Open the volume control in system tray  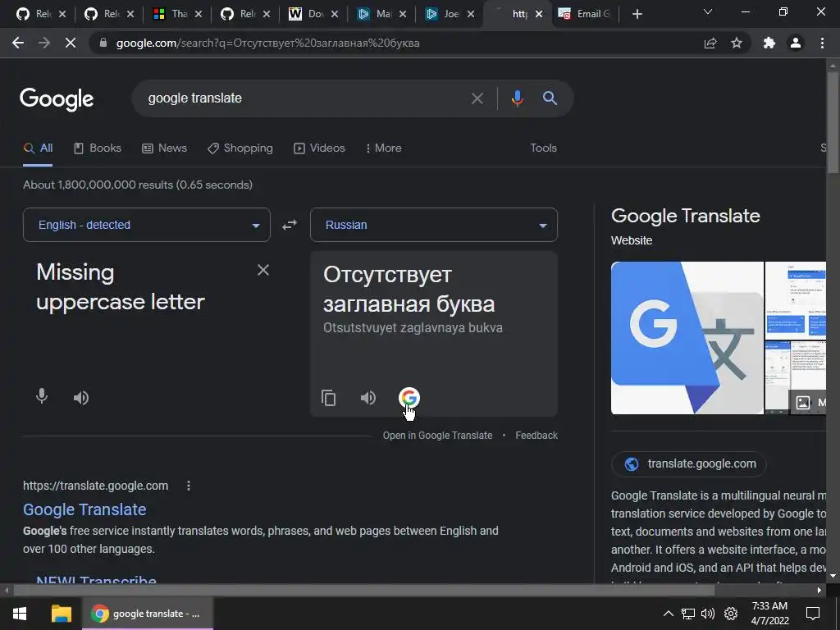pos(708,614)
